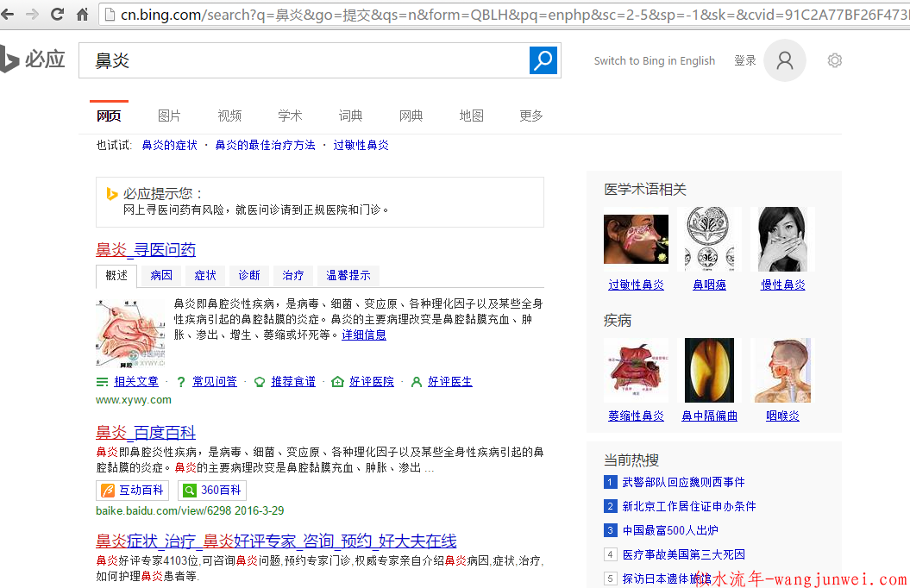The image size is (910, 588).
Task: Go to browser home icon
Action: tap(82, 14)
